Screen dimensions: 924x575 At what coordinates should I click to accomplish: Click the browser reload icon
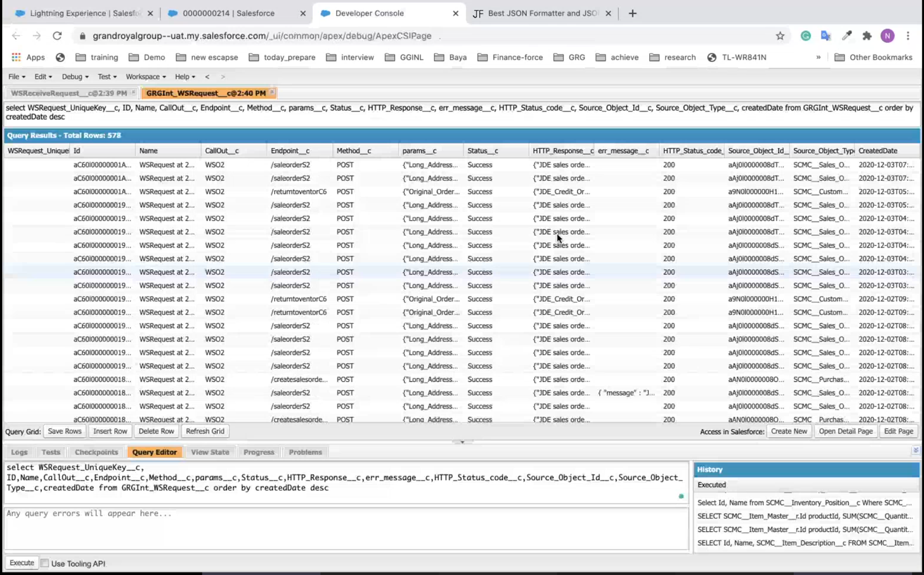57,36
